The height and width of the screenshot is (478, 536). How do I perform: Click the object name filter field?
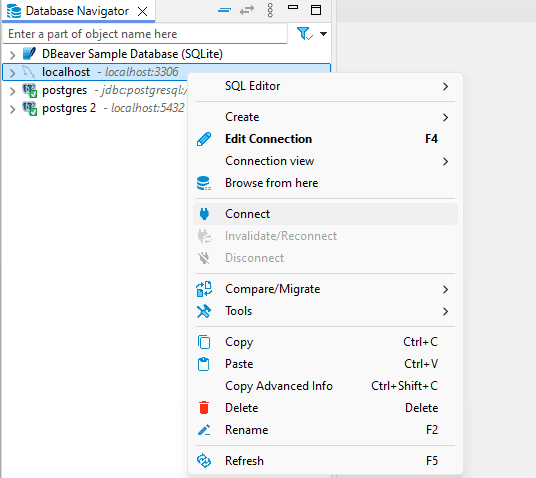point(145,34)
